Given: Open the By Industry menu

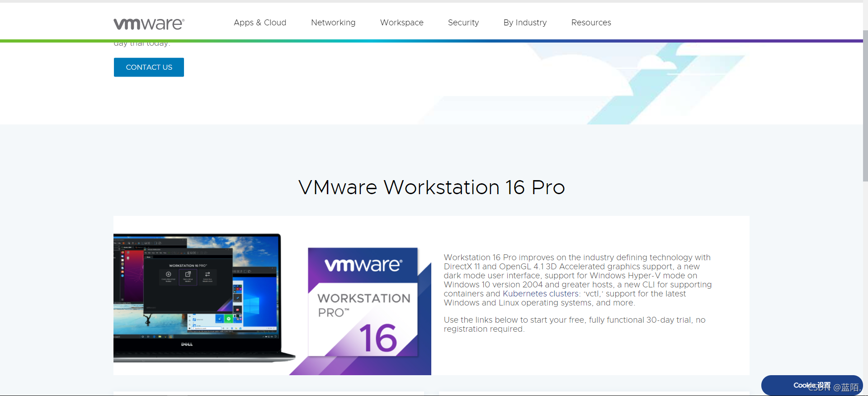Looking at the screenshot, I should (x=525, y=23).
